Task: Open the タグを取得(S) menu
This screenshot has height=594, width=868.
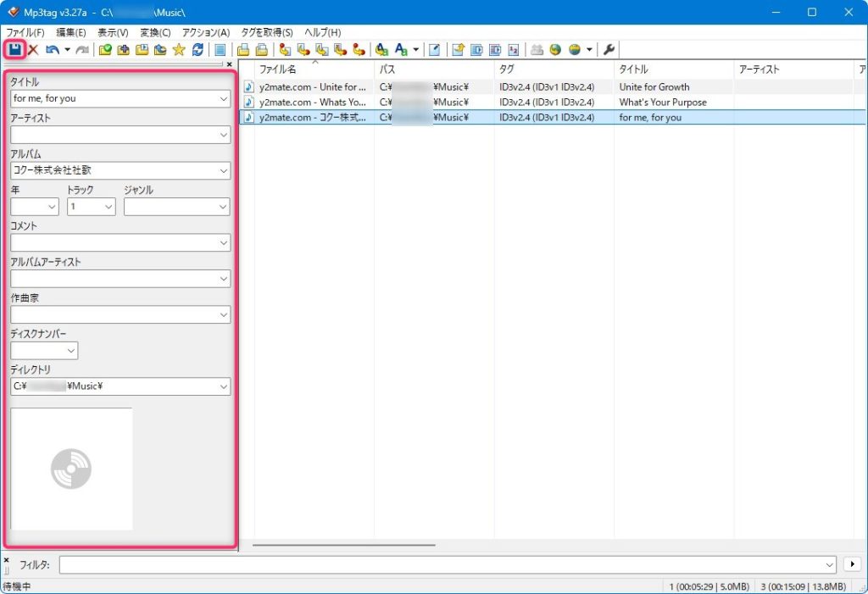Action: pos(267,32)
